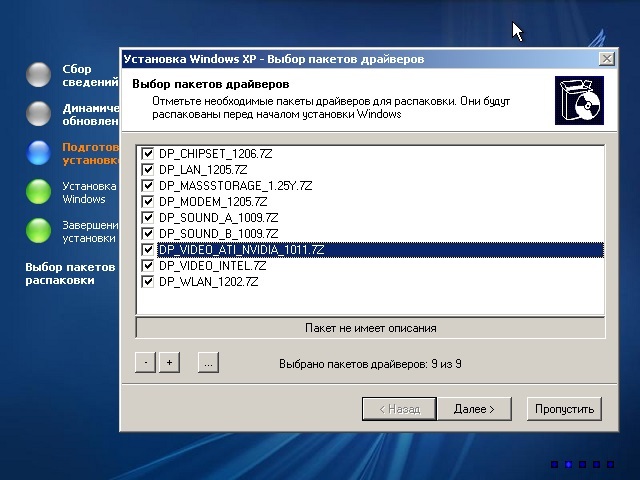Uncheck the DP_SOUND_B_1009.7Z checkbox
640x480 pixels.
pos(147,233)
